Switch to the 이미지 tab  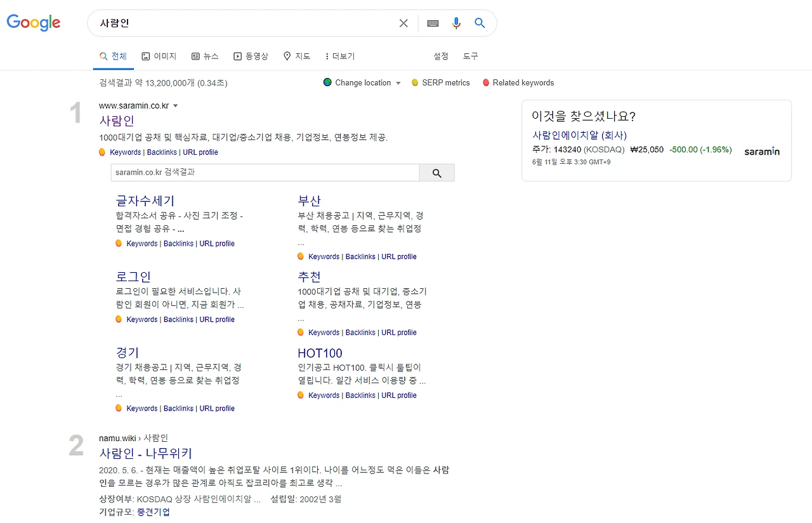pyautogui.click(x=159, y=56)
